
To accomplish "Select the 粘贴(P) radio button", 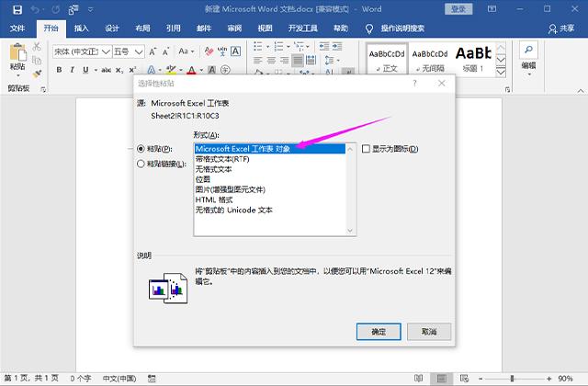I will click(x=141, y=149).
